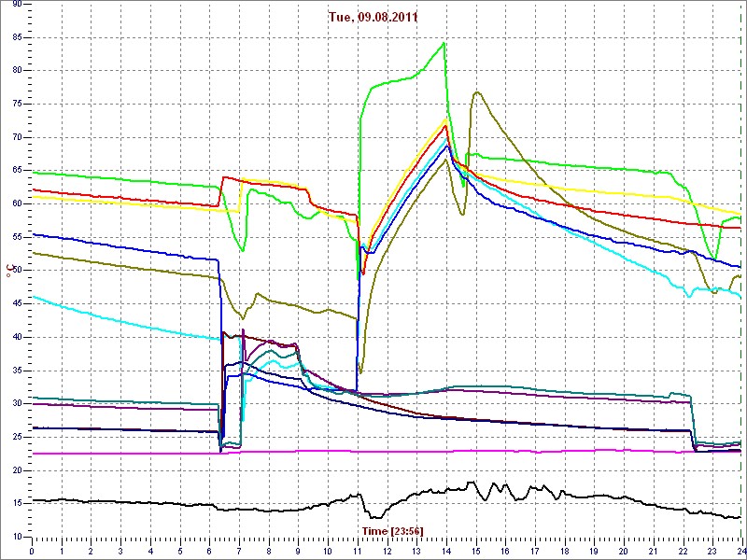Pick the '35' temperature axis label

[x=15, y=371]
